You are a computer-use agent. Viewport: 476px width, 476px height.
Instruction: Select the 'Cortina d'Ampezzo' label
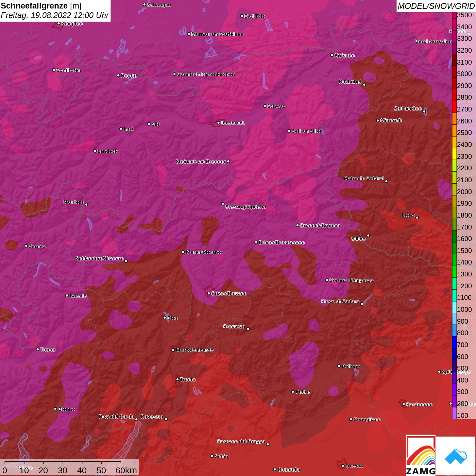point(351,280)
